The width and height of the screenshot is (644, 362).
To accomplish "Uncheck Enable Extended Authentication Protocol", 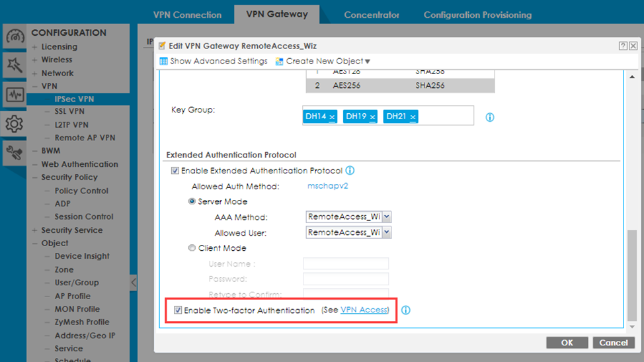I will (x=175, y=171).
